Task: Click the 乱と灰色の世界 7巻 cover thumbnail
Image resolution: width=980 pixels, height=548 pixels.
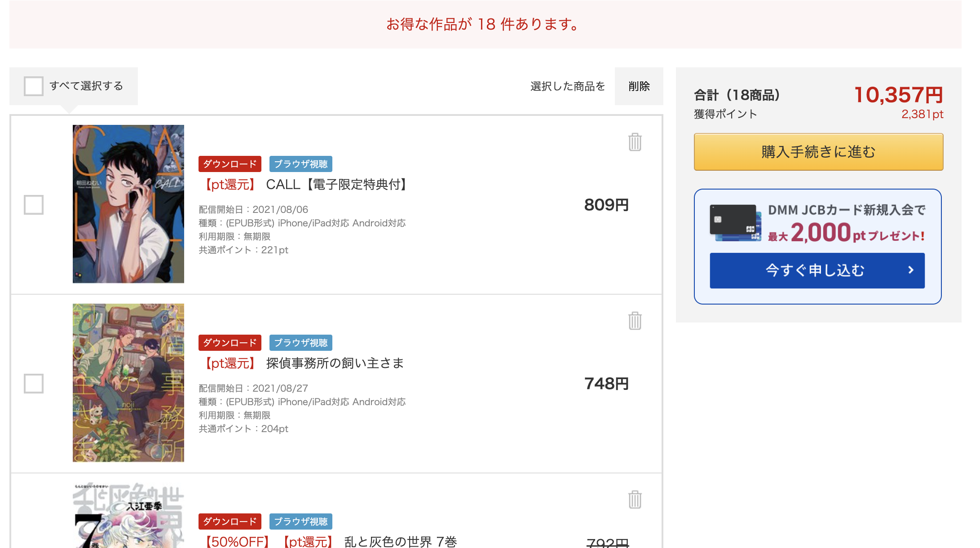Action: [128, 515]
